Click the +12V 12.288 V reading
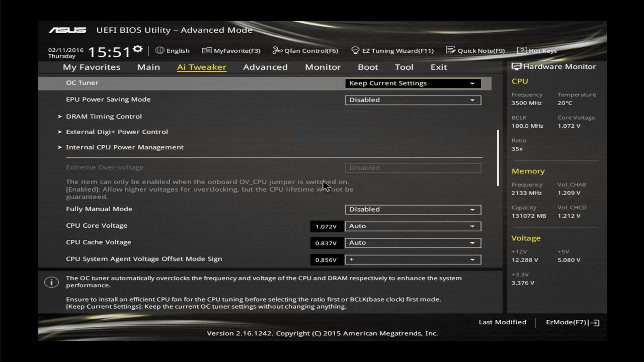The image size is (644, 362). 525,260
